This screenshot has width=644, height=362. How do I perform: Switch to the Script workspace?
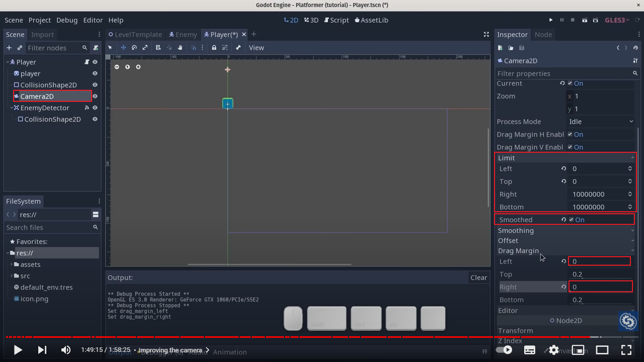point(336,20)
